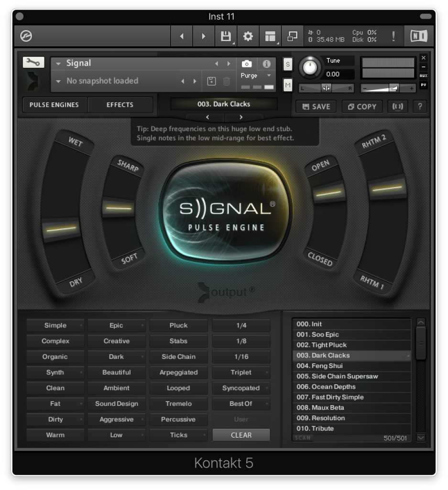Switch to the Pulse Engines tab
The width and height of the screenshot is (448, 490).
54,105
